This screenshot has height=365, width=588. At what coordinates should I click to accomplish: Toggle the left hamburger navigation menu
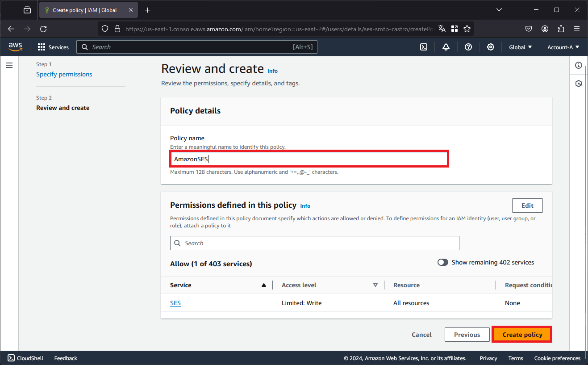click(x=9, y=65)
